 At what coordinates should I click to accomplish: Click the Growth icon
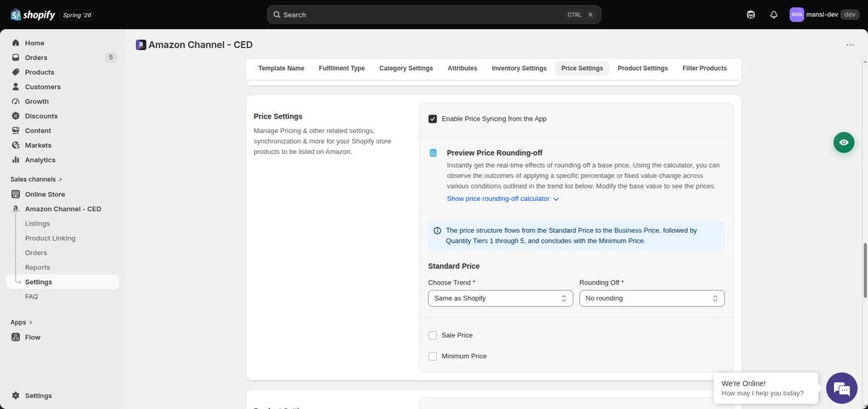pos(16,101)
